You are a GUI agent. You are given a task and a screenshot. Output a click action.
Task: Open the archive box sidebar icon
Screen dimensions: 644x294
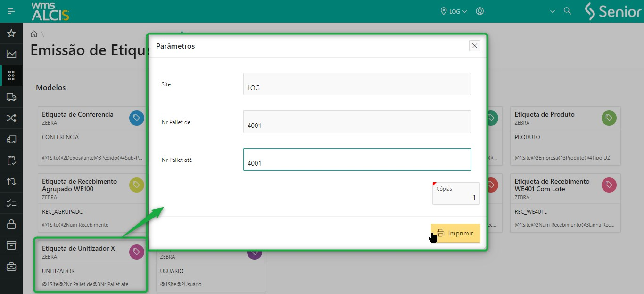[11, 245]
